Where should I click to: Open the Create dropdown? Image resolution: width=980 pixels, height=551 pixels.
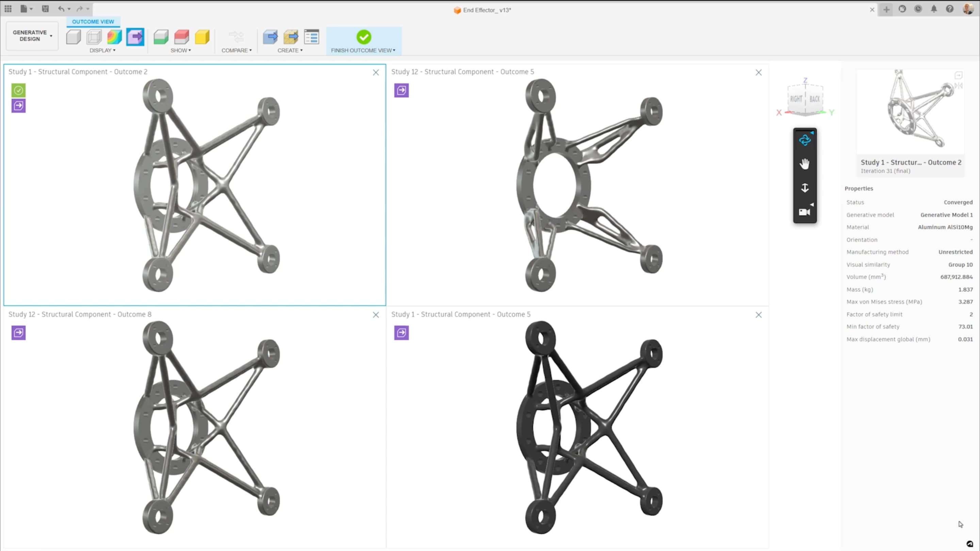point(290,50)
